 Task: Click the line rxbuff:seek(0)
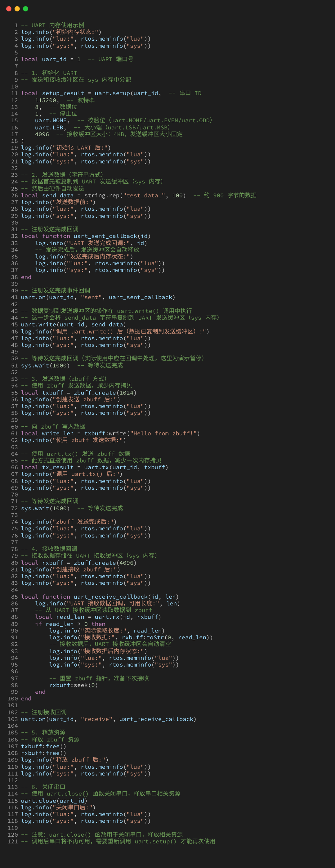pos(74,686)
